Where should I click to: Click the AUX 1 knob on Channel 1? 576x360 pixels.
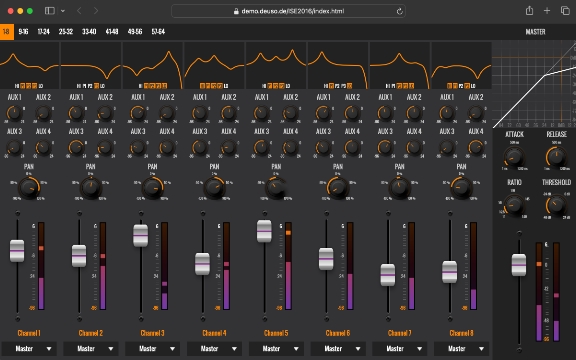click(14, 113)
